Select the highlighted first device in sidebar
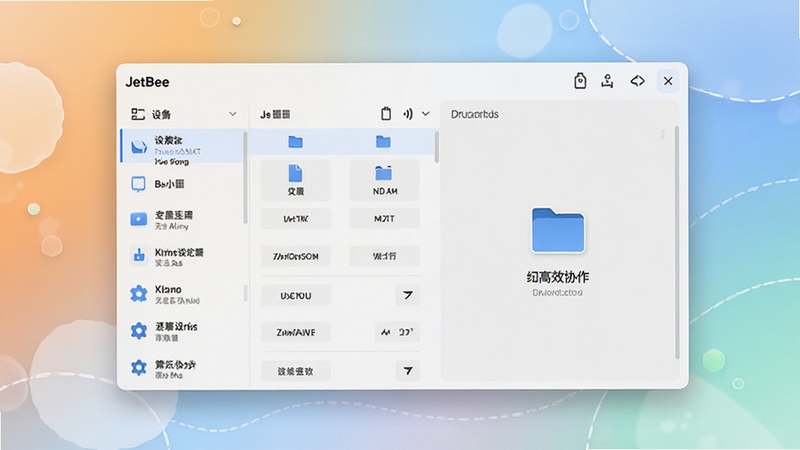Image resolution: width=800 pixels, height=450 pixels. pos(182,146)
